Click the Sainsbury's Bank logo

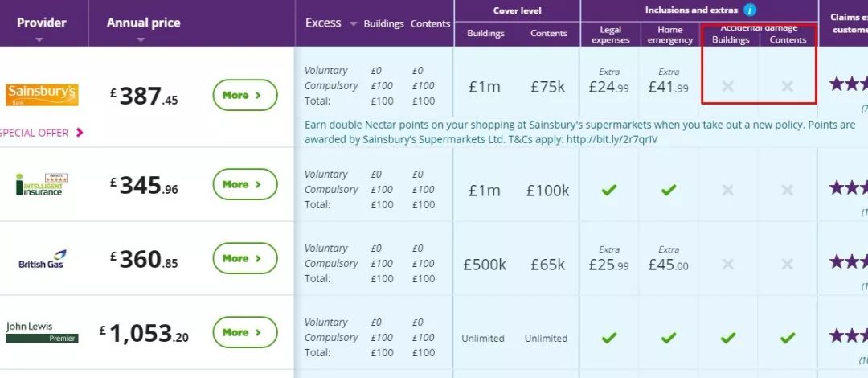[x=42, y=95]
